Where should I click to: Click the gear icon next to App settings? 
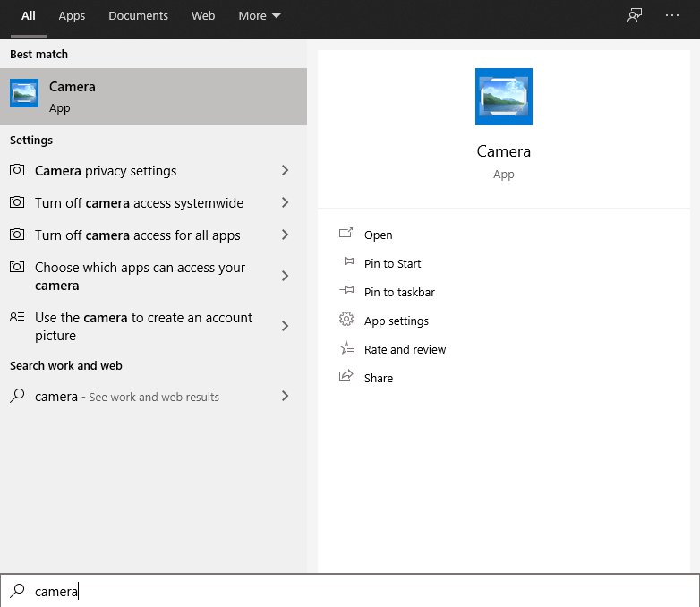point(346,319)
